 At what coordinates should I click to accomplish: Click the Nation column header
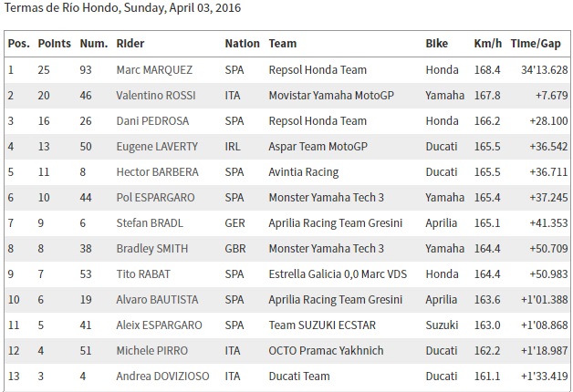[242, 44]
